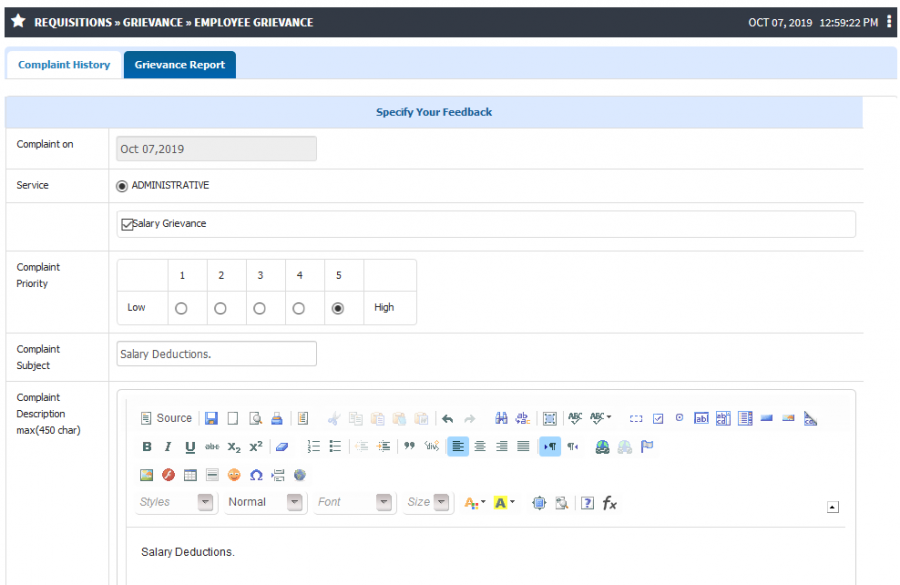Viewport: 900px width, 585px height.
Task: Center align the text
Action: point(480,447)
